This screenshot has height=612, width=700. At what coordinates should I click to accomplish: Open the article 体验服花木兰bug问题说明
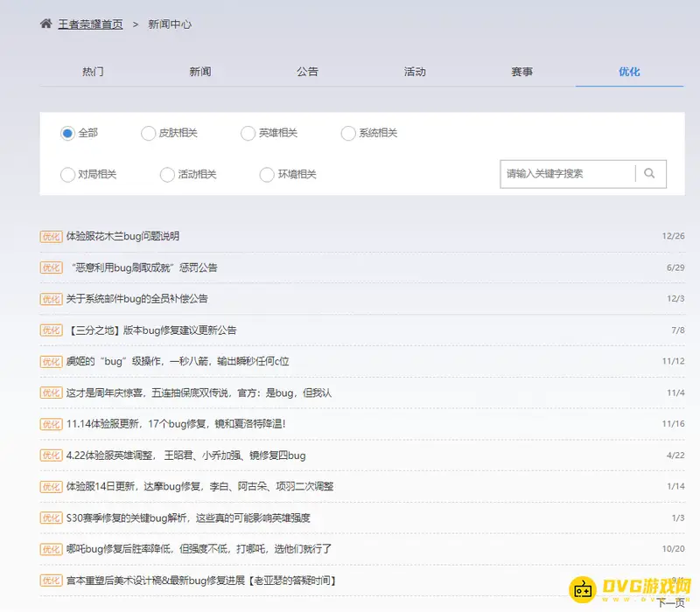click(x=122, y=235)
